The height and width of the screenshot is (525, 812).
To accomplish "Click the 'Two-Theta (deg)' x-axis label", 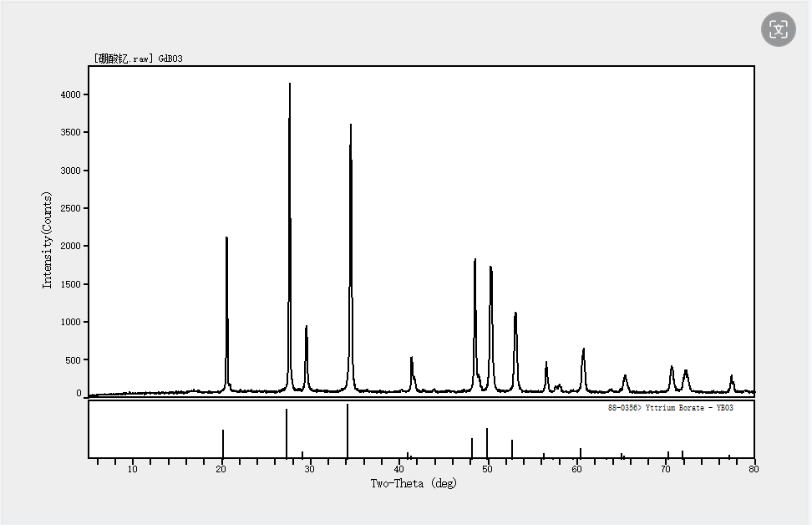I will [x=414, y=483].
